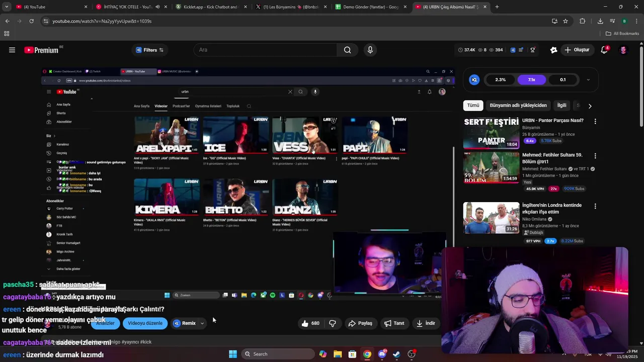
Task: Open Chrome downloads icon
Action: pos(600,21)
